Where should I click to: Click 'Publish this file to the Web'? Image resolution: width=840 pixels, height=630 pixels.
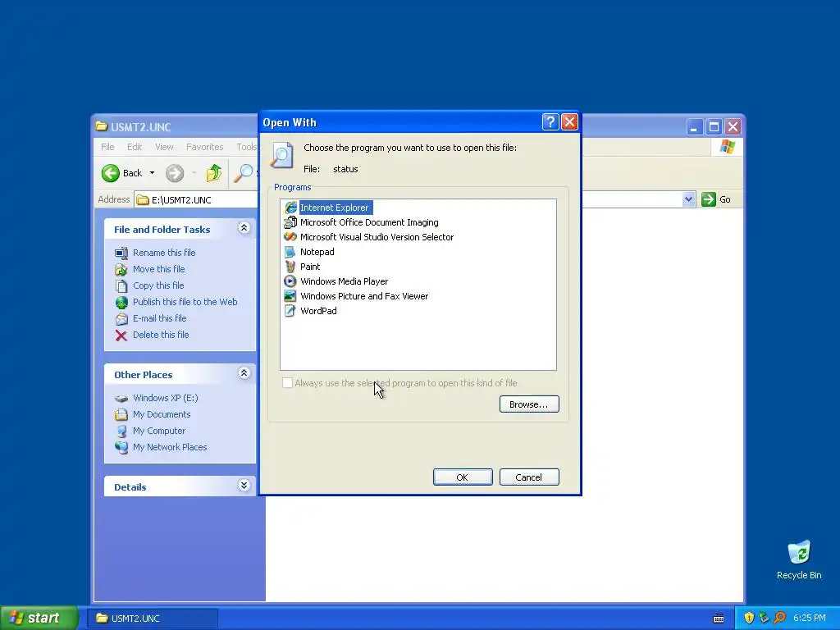pos(185,302)
